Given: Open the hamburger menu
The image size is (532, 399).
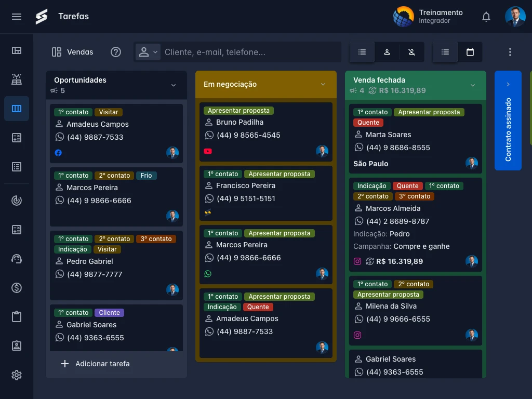Looking at the screenshot, I should click(x=16, y=17).
